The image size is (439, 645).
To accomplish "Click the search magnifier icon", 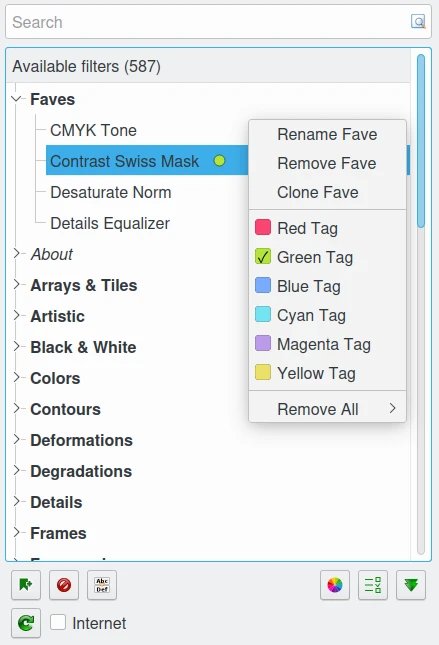I will pyautogui.click(x=418, y=21).
